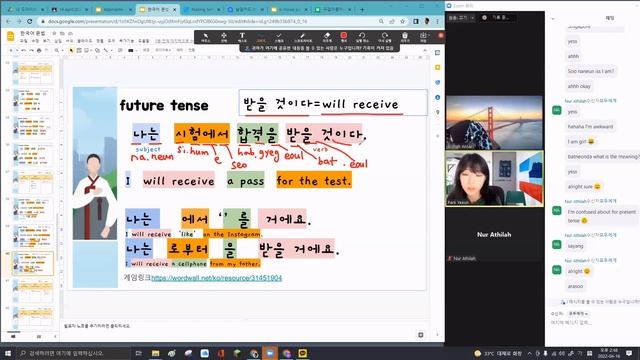Bookmark this page with the star icon

[402, 21]
